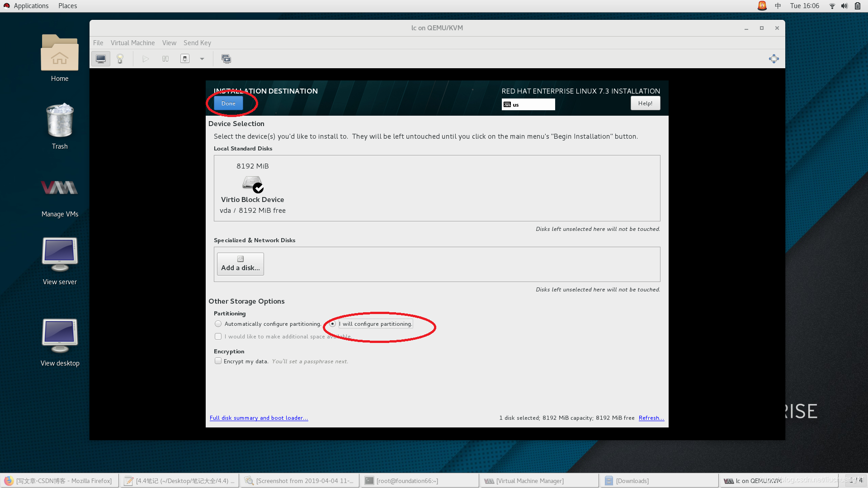Image resolution: width=868 pixels, height=488 pixels.
Task: Choose Automatically configure partitioning
Action: tap(269, 324)
